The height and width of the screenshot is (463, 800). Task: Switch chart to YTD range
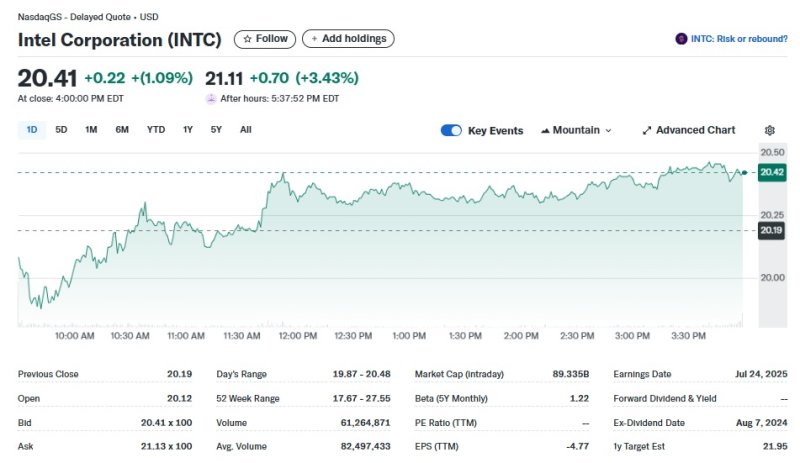[156, 129]
